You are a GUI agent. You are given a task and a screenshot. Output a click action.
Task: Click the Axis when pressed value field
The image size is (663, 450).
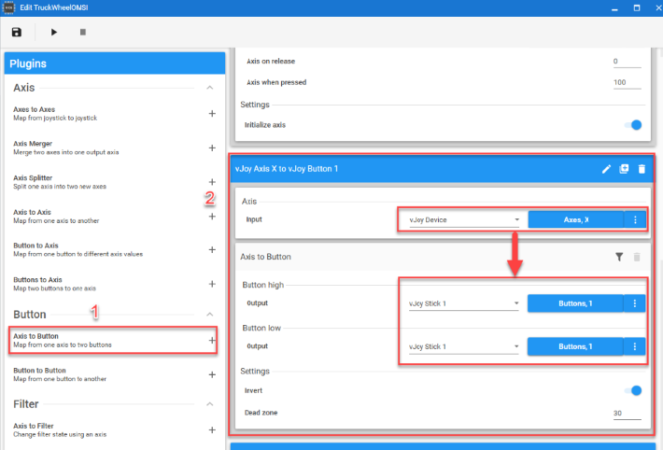click(x=627, y=83)
